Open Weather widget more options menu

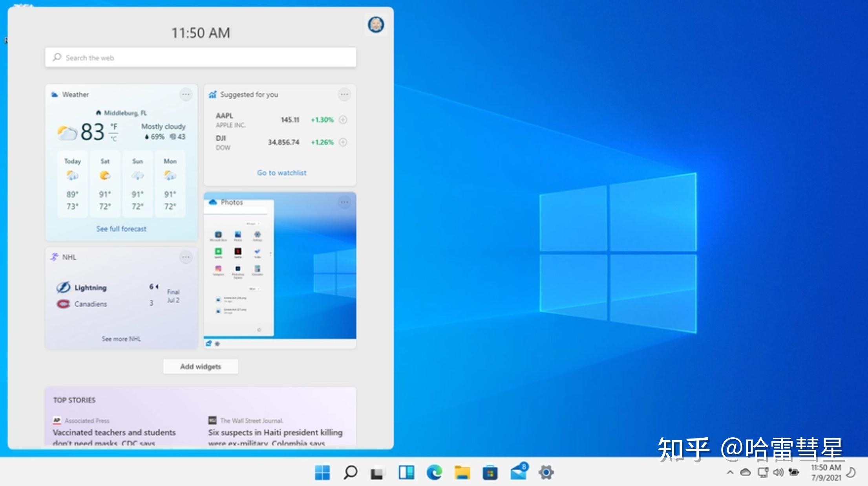tap(186, 94)
